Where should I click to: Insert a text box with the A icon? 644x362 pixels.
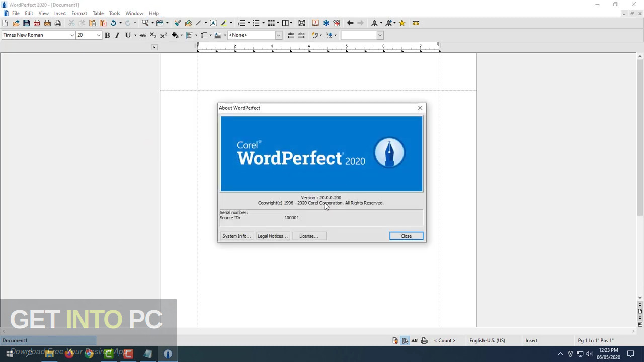point(213,23)
